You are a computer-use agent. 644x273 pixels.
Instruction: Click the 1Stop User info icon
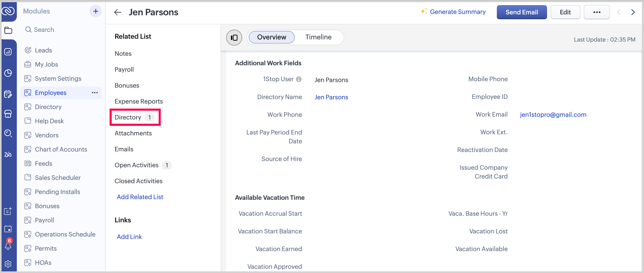click(x=299, y=79)
